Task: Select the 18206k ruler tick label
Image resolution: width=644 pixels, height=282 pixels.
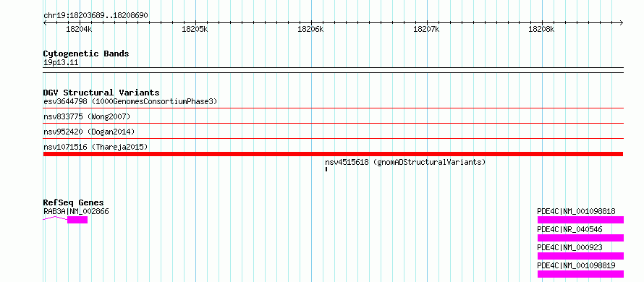Action: pos(310,29)
